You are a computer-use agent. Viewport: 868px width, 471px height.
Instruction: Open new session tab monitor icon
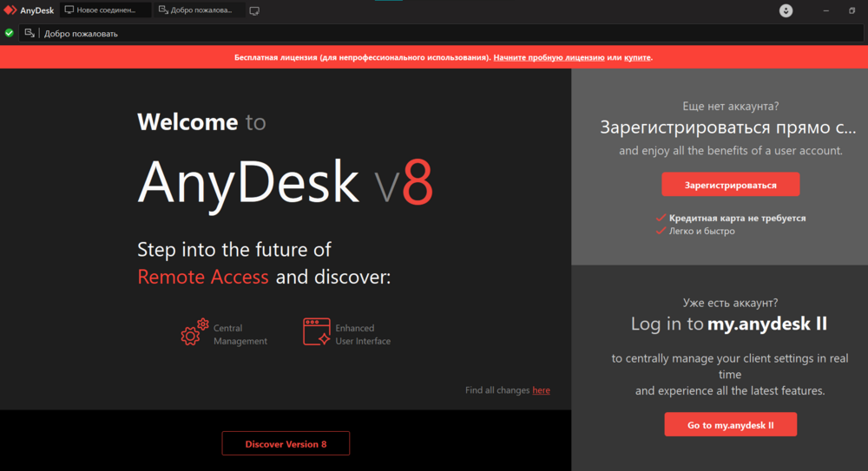[254, 10]
